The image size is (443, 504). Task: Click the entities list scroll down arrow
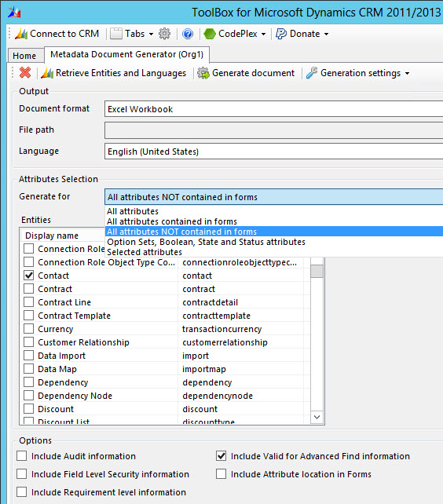(x=317, y=417)
